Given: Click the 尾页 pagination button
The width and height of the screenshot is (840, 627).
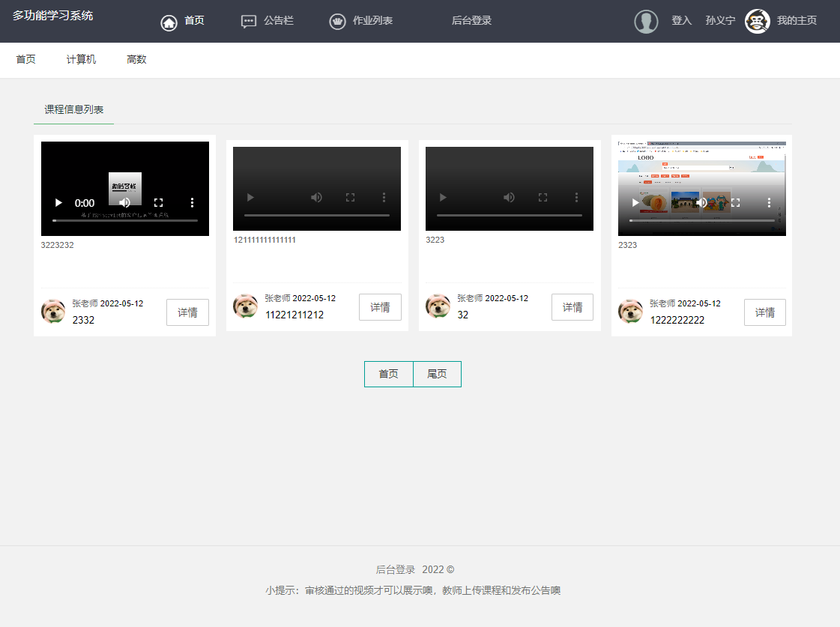Looking at the screenshot, I should 437,374.
